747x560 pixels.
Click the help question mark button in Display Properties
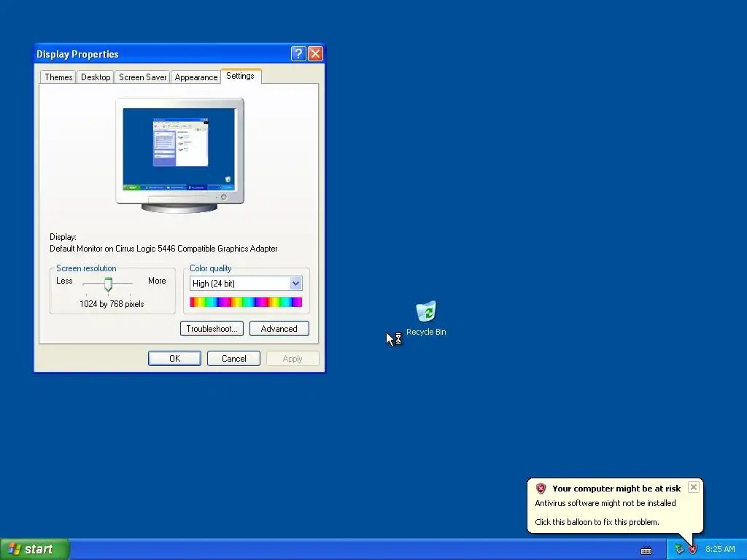[x=298, y=54]
